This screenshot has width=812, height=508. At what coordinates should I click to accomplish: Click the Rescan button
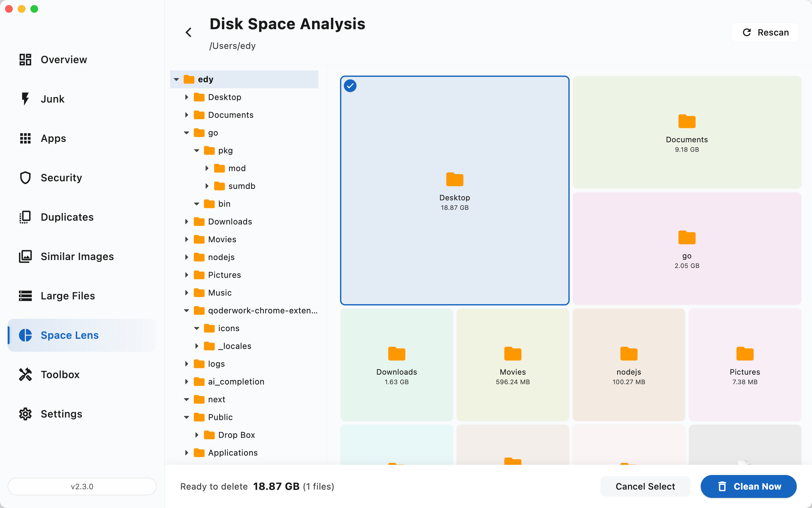click(765, 32)
